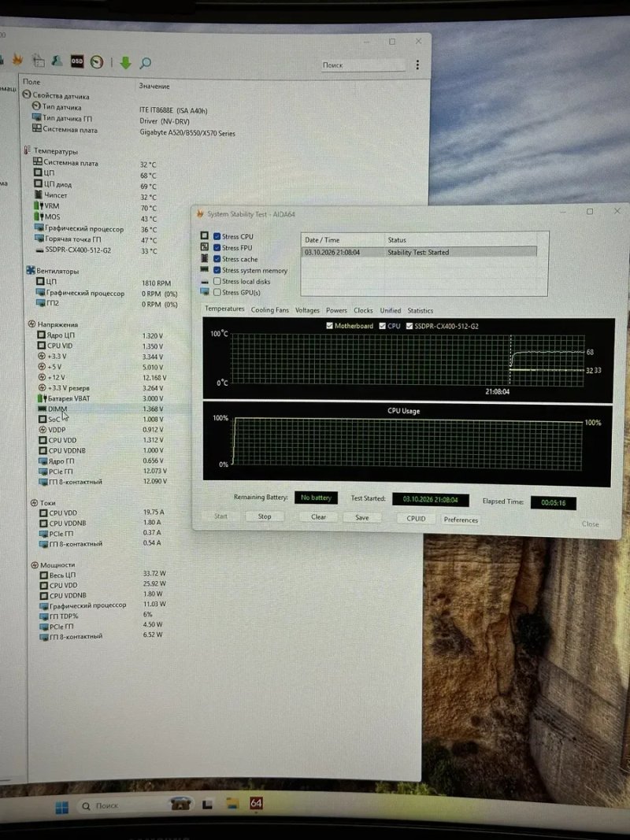This screenshot has height=840, width=630.
Task: Click the SSDPR-CX400-512-G2 drive icon
Action: point(39,250)
